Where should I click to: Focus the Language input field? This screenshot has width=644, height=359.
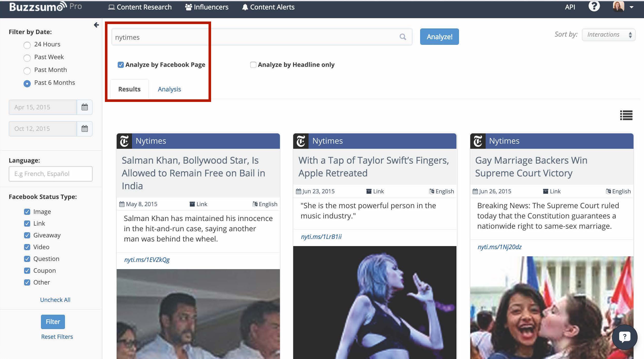pyautogui.click(x=51, y=174)
